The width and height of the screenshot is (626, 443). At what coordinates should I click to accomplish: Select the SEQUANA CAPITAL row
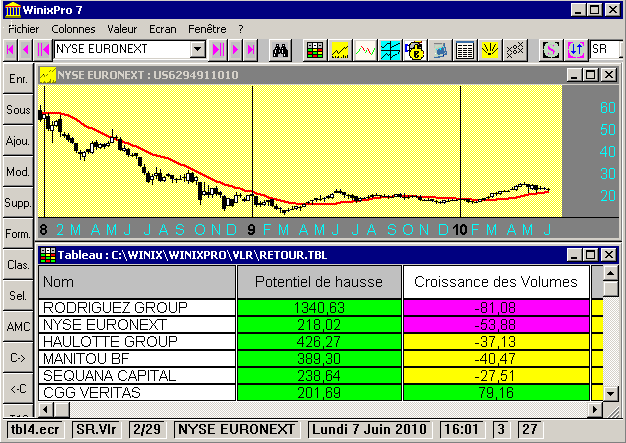click(137, 376)
